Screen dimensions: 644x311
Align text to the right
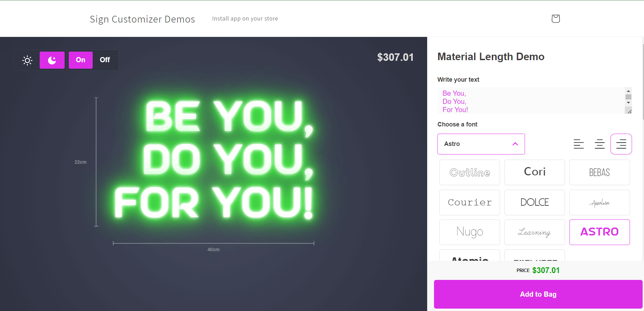621,144
